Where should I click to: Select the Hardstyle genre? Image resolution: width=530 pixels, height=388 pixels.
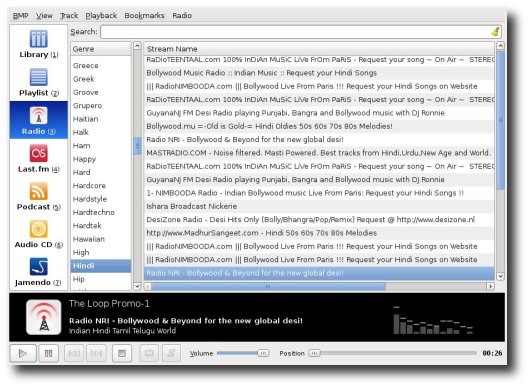(101, 199)
